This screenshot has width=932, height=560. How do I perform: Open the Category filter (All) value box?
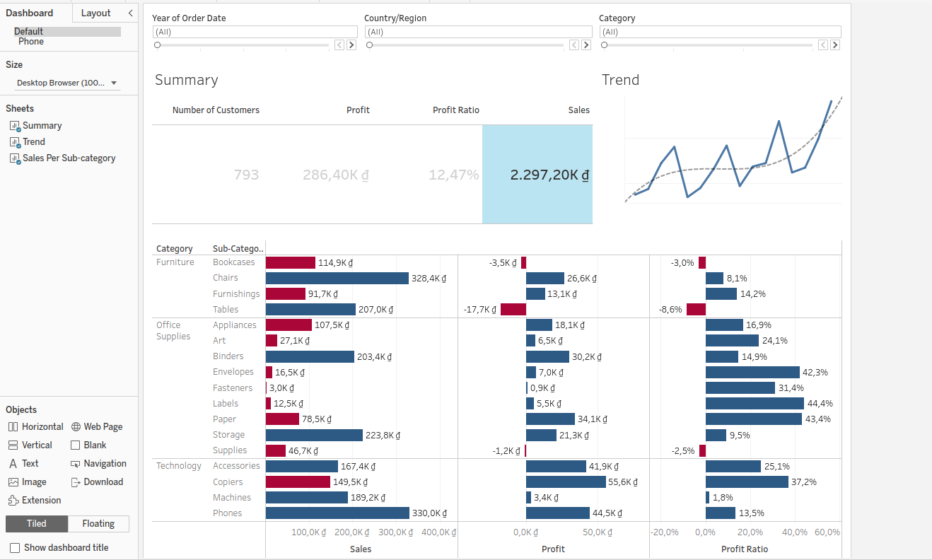721,32
